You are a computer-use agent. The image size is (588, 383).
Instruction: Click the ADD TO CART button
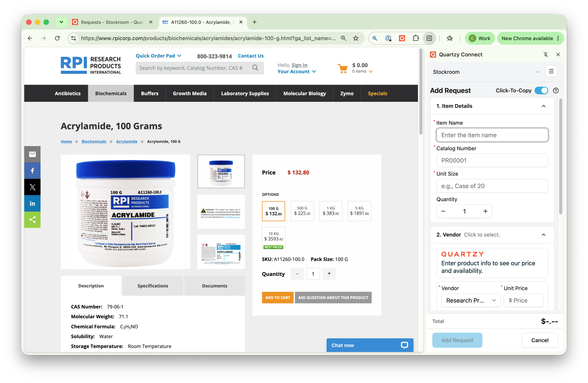[278, 297]
